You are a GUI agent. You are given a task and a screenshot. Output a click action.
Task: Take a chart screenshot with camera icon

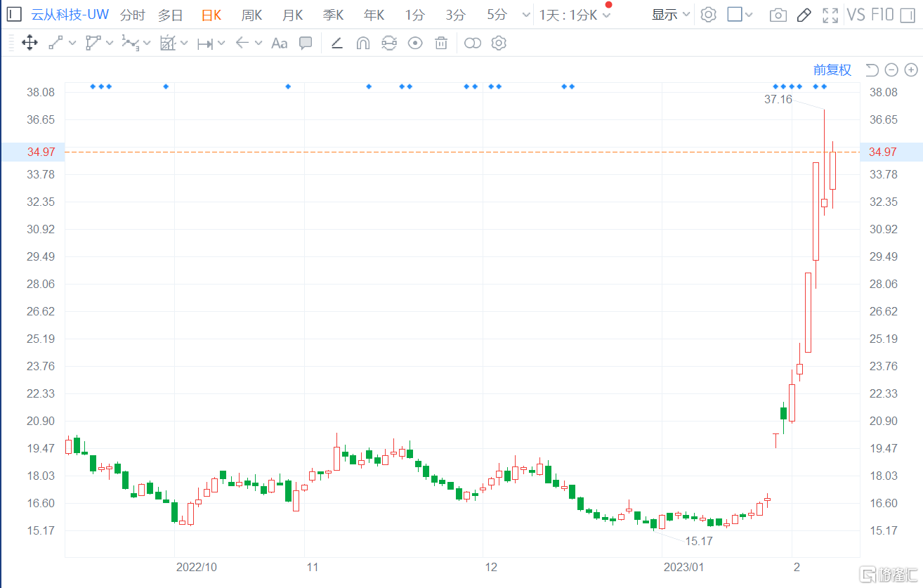tap(778, 15)
